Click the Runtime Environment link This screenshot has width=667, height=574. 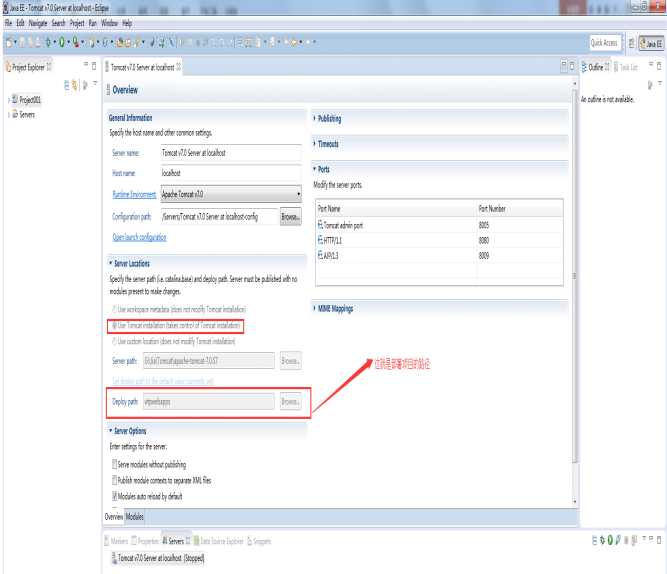(134, 194)
